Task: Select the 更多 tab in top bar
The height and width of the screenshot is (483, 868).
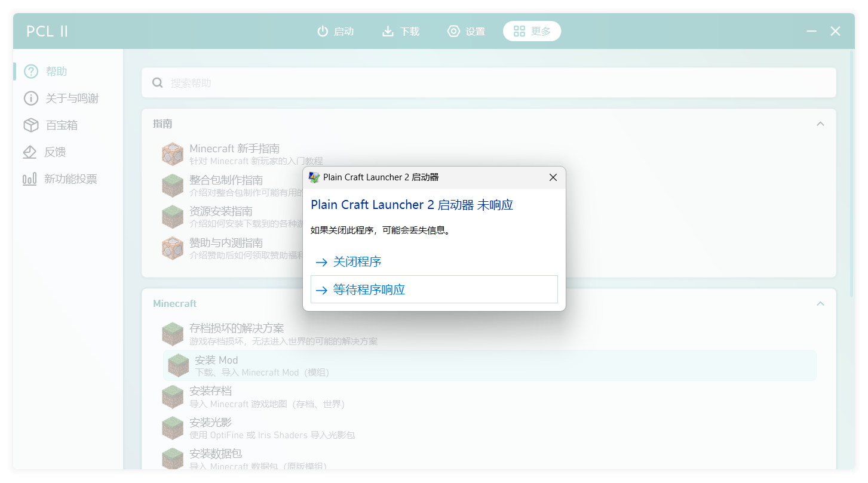Action: coord(532,31)
